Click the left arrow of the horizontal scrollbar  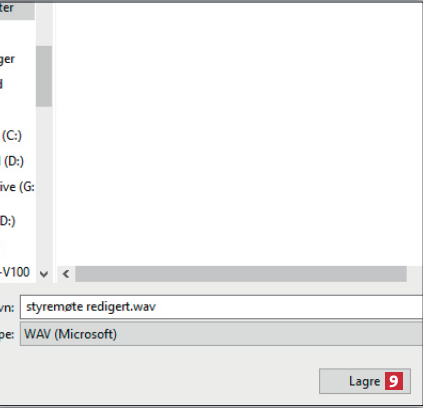pyautogui.click(x=66, y=274)
